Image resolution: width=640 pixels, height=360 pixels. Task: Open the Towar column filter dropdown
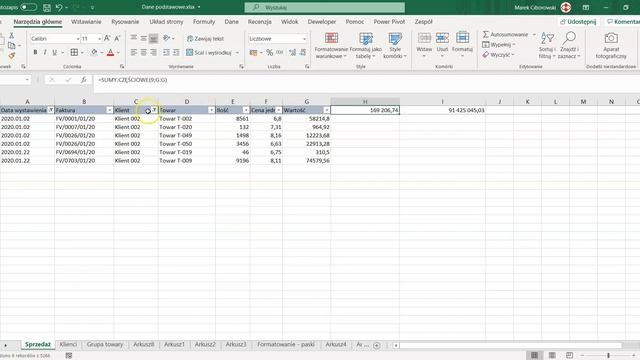[x=211, y=110]
